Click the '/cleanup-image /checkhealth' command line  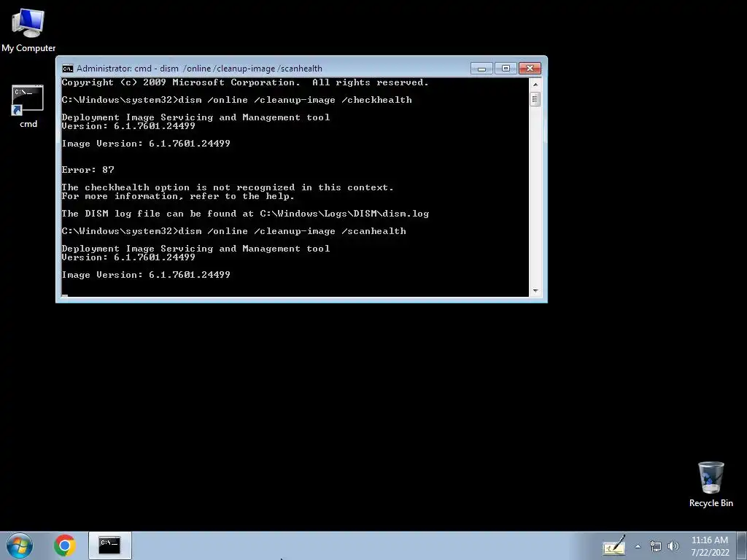(237, 100)
